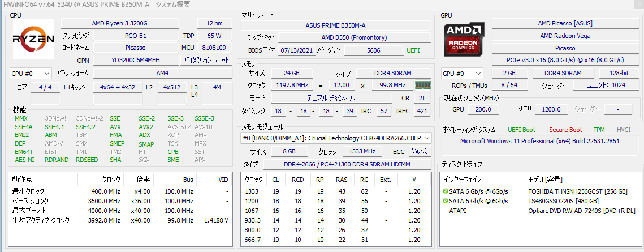The height and width of the screenshot is (252, 644).
Task: Open the GPU #0 selector dropdown
Action: tap(462, 74)
